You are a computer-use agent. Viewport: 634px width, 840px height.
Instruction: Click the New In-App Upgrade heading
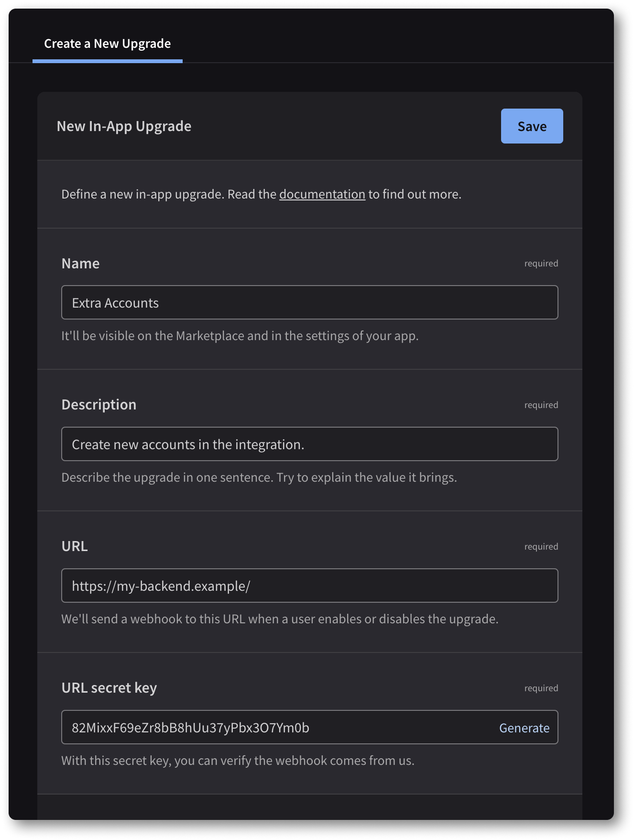tap(124, 126)
